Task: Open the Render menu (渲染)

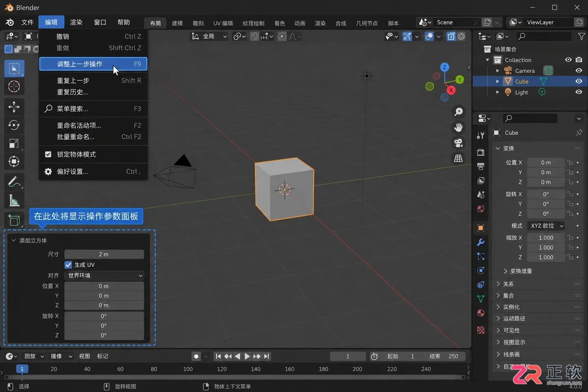Action: tap(76, 22)
